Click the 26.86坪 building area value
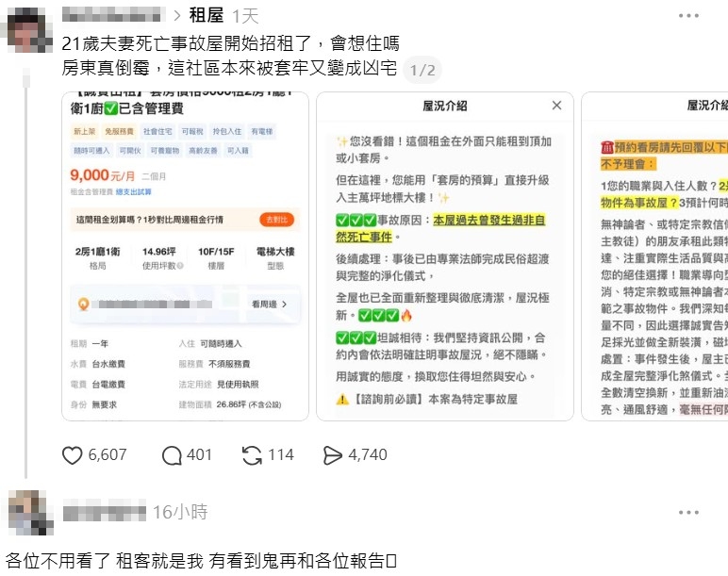 click(x=248, y=404)
